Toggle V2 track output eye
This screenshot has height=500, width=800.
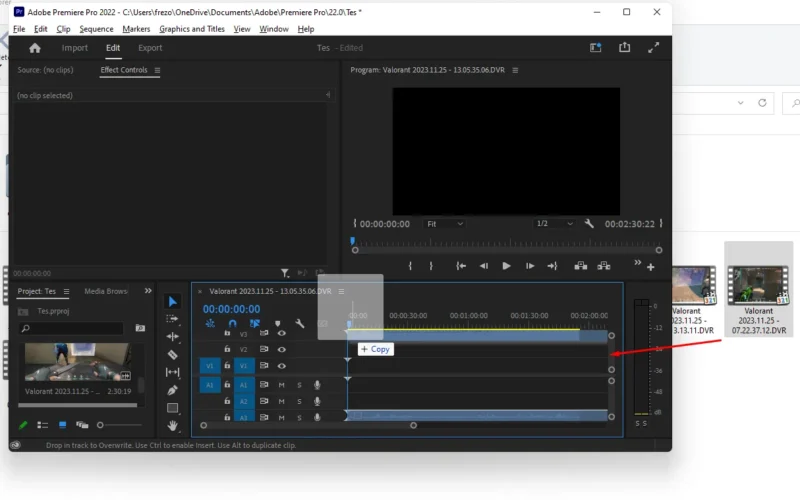[x=282, y=349]
